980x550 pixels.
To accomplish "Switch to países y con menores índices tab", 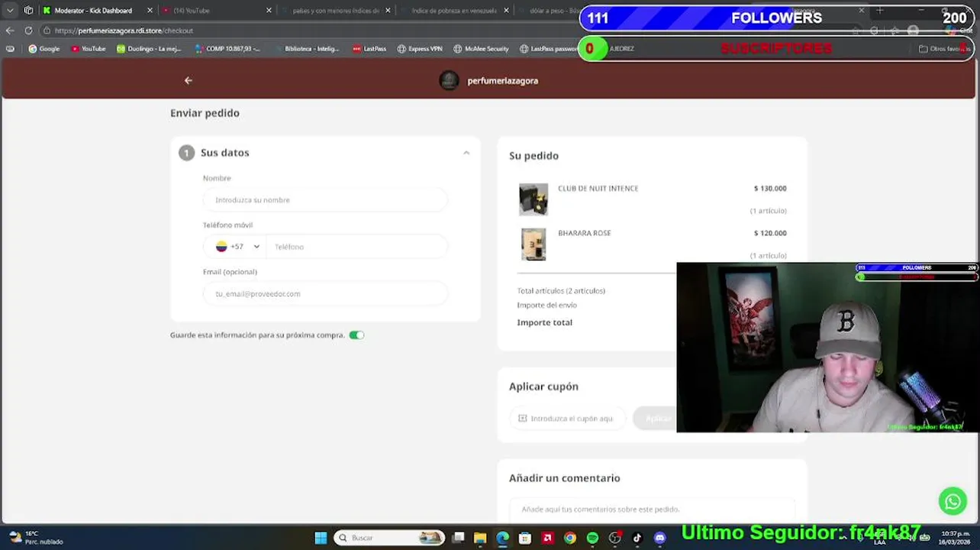I will pos(336,11).
